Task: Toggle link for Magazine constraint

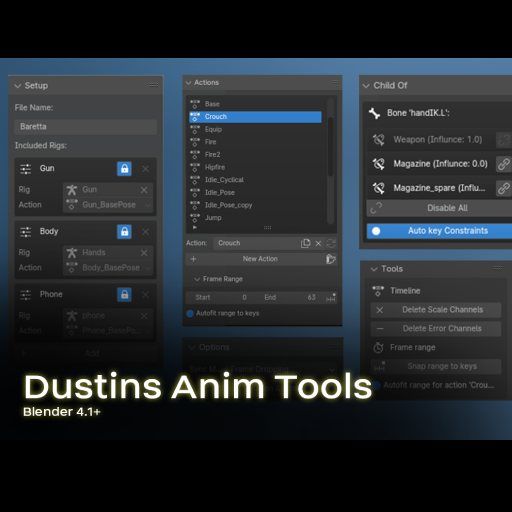Action: (504, 164)
